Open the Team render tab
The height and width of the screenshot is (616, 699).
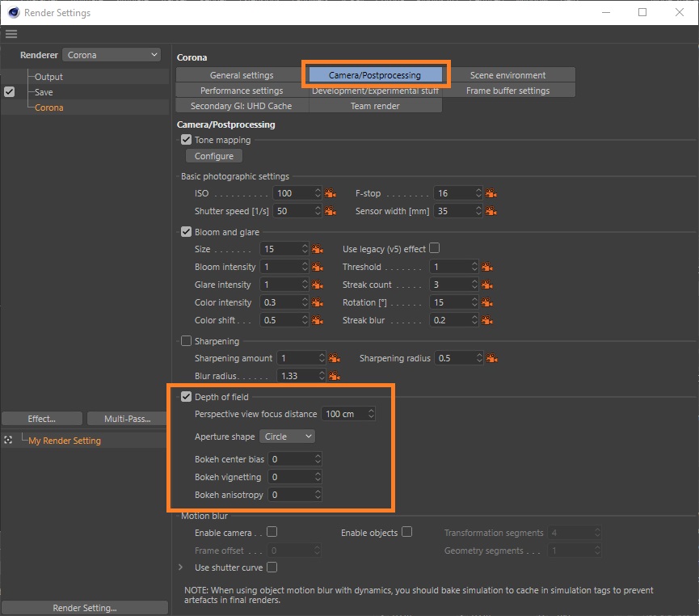[375, 106]
